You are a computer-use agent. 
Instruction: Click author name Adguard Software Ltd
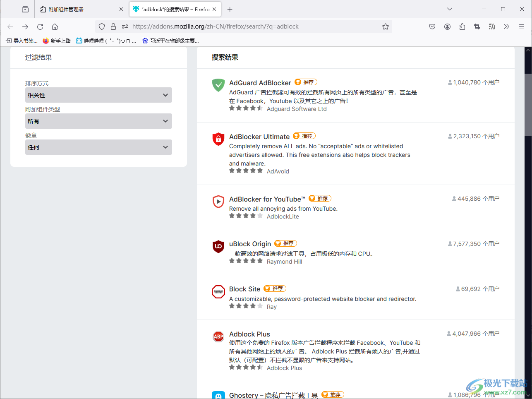coord(297,109)
